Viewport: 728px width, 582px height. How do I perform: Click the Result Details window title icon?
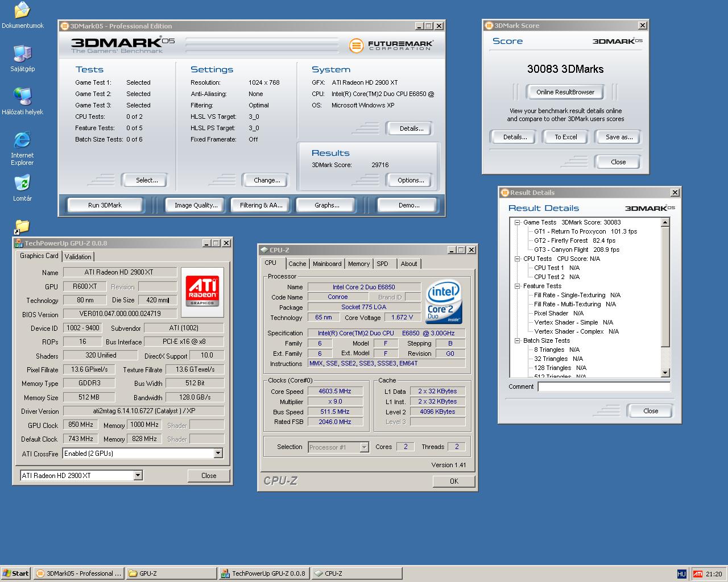tap(504, 192)
